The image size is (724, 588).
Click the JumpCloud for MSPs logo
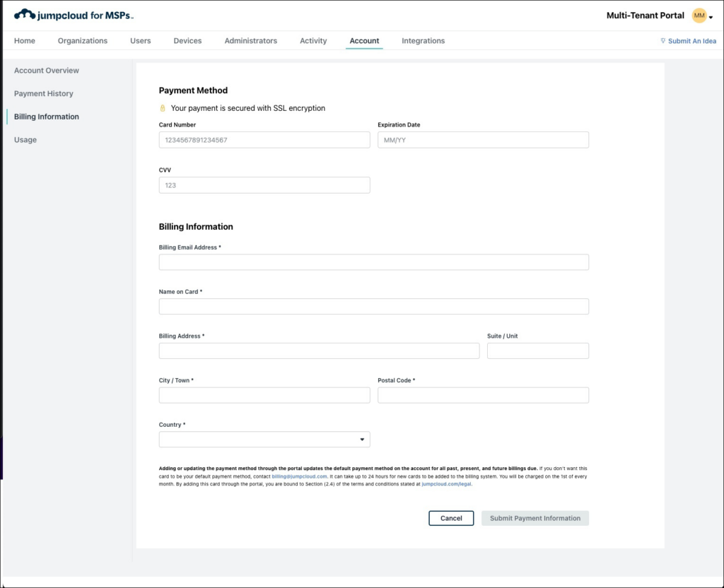click(74, 15)
